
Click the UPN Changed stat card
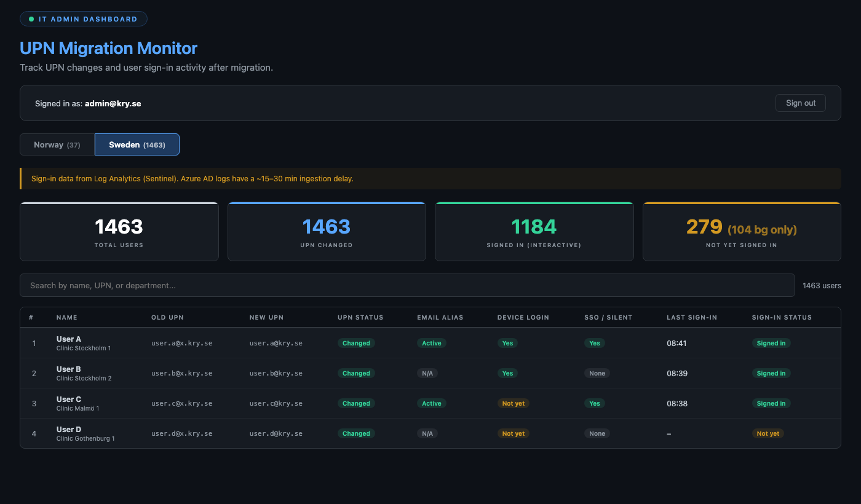[327, 232]
